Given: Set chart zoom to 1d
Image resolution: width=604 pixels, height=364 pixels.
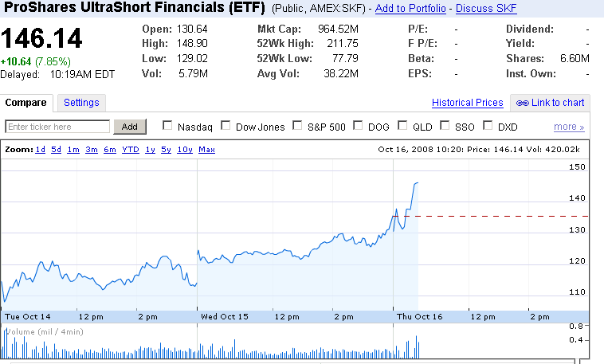Looking at the screenshot, I should pyautogui.click(x=40, y=150).
